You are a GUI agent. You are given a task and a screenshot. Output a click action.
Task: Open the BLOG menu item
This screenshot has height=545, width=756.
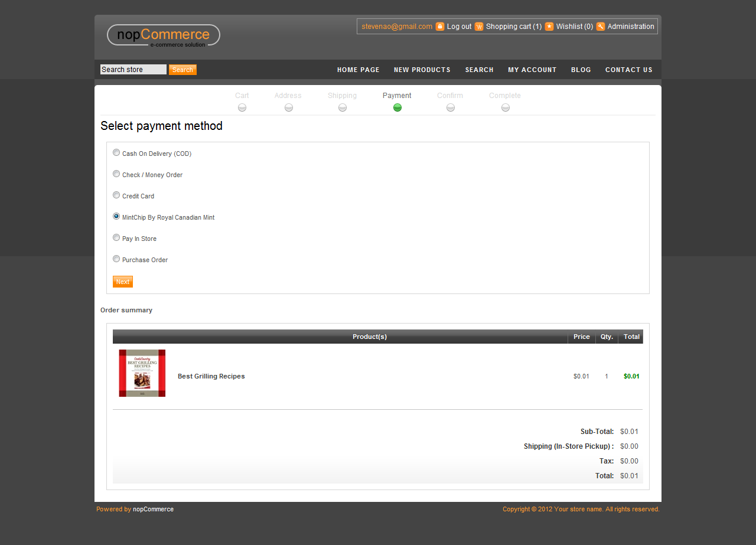coord(581,70)
